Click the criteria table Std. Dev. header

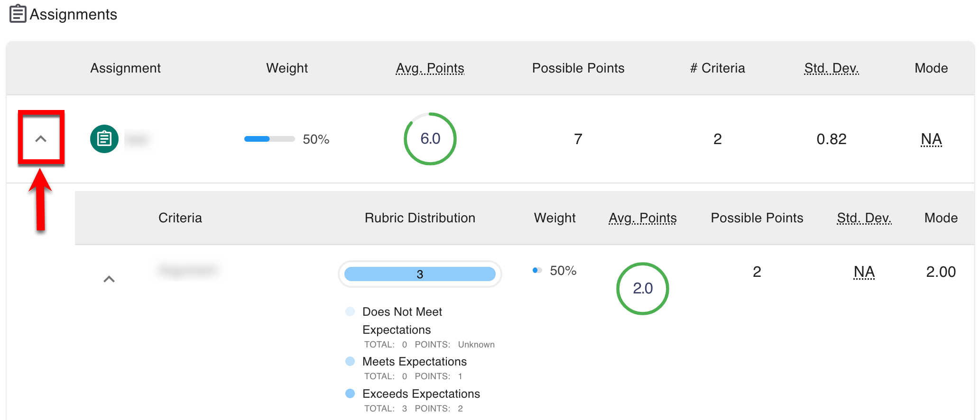pos(864,218)
